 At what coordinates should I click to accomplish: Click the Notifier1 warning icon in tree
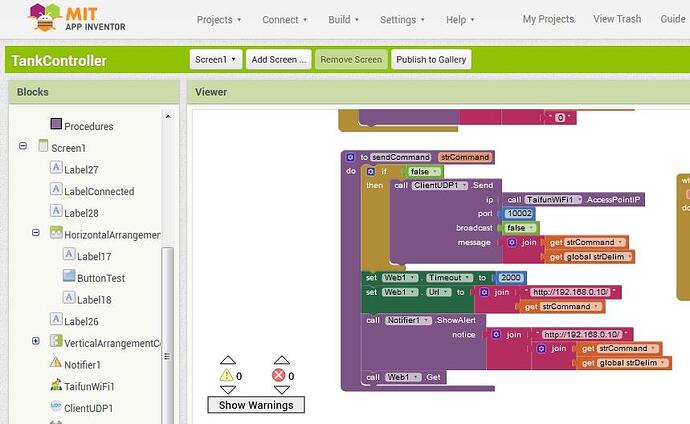tap(56, 362)
